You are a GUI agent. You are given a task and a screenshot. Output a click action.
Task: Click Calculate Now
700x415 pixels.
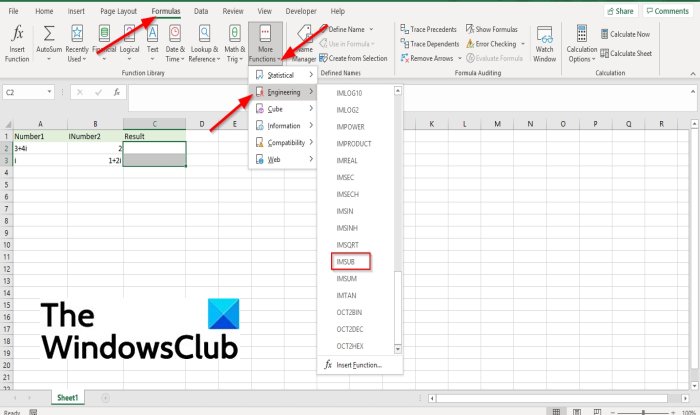625,34
